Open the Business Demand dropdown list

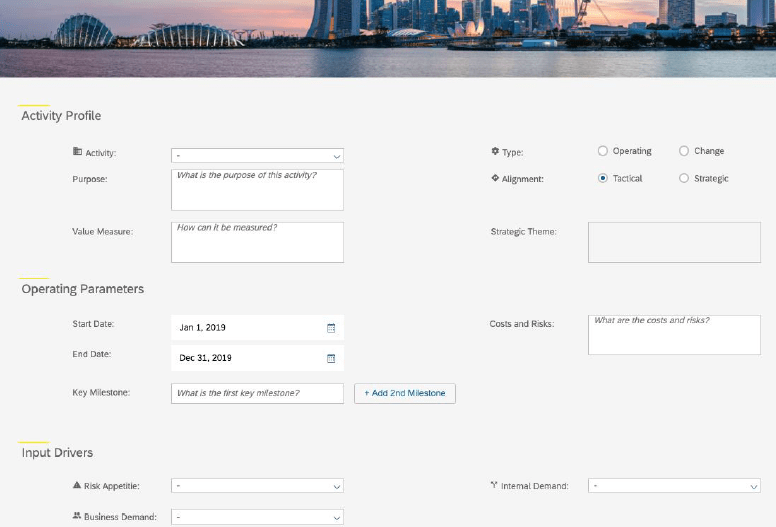pyautogui.click(x=257, y=517)
